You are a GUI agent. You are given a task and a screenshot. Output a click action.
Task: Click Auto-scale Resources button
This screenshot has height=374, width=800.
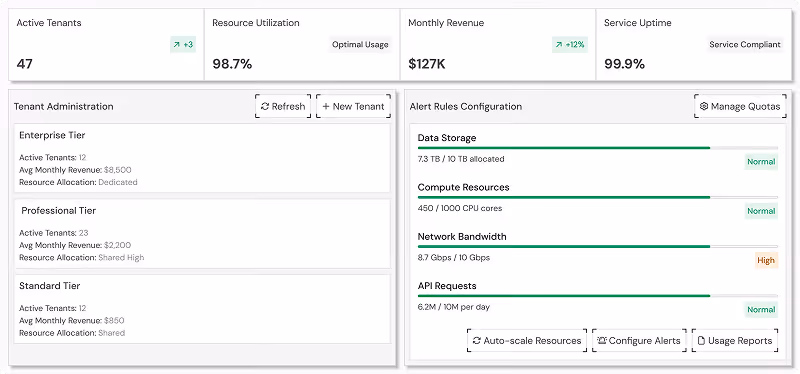pos(527,340)
